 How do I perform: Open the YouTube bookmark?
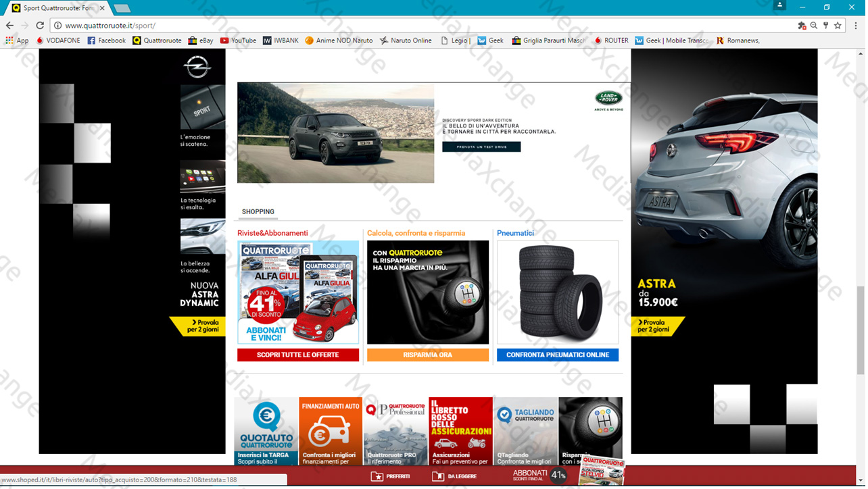[x=238, y=41]
